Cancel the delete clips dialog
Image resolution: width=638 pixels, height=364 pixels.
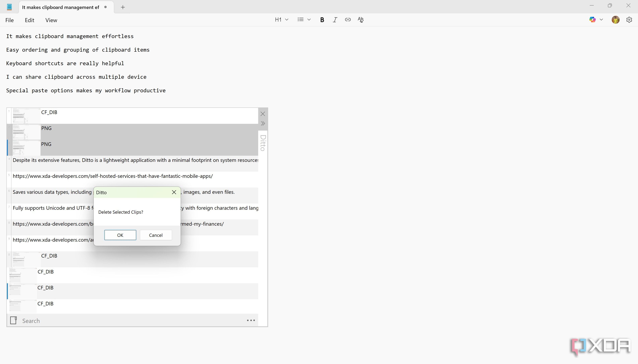click(156, 235)
